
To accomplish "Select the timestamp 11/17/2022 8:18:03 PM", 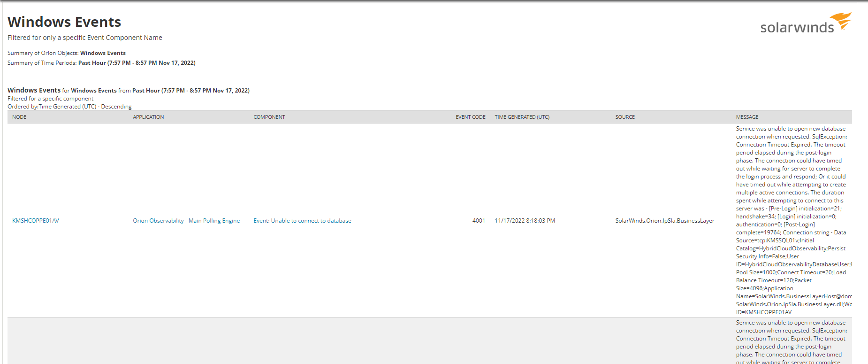I will pyautogui.click(x=525, y=221).
